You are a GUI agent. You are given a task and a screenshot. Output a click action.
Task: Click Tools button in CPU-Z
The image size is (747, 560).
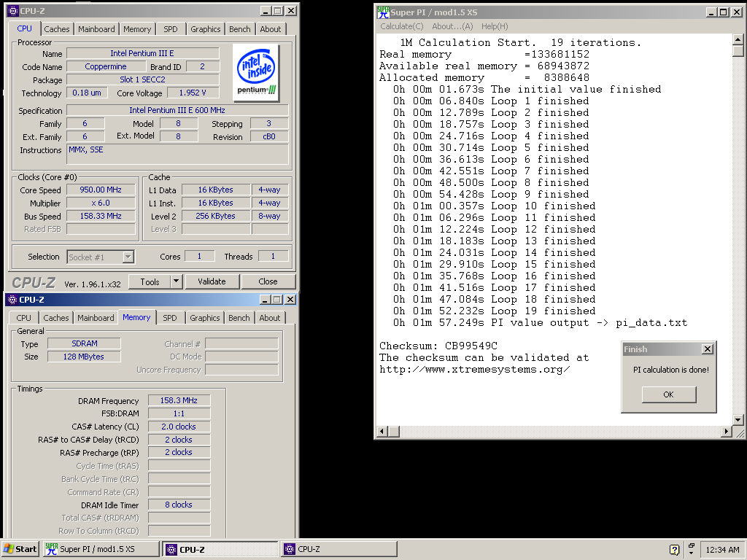pyautogui.click(x=150, y=281)
